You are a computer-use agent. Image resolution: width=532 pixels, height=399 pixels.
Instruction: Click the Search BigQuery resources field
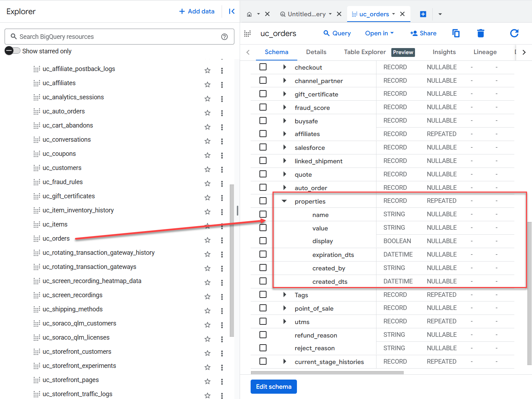pyautogui.click(x=119, y=37)
